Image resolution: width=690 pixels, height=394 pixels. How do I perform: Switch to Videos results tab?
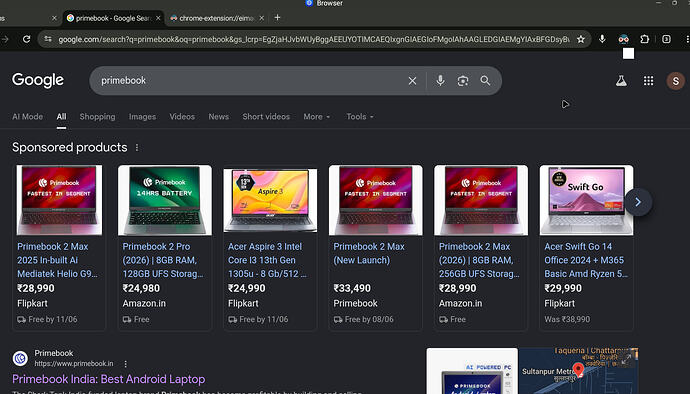pyautogui.click(x=182, y=117)
